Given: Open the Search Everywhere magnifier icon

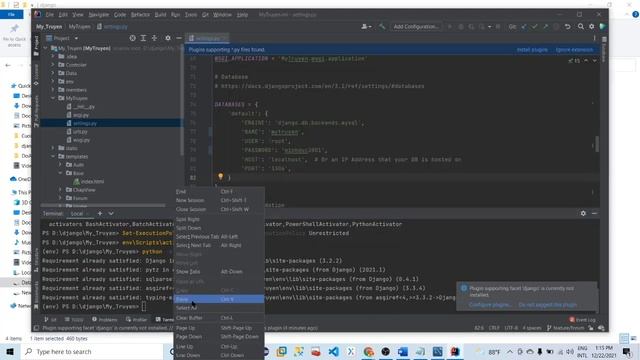Looking at the screenshot, I should pos(580,27).
